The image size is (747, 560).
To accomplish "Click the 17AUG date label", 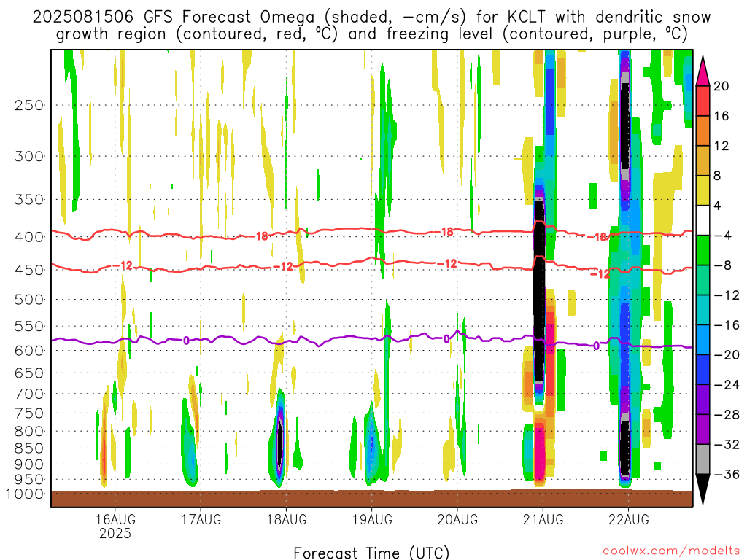I will click(x=201, y=519).
